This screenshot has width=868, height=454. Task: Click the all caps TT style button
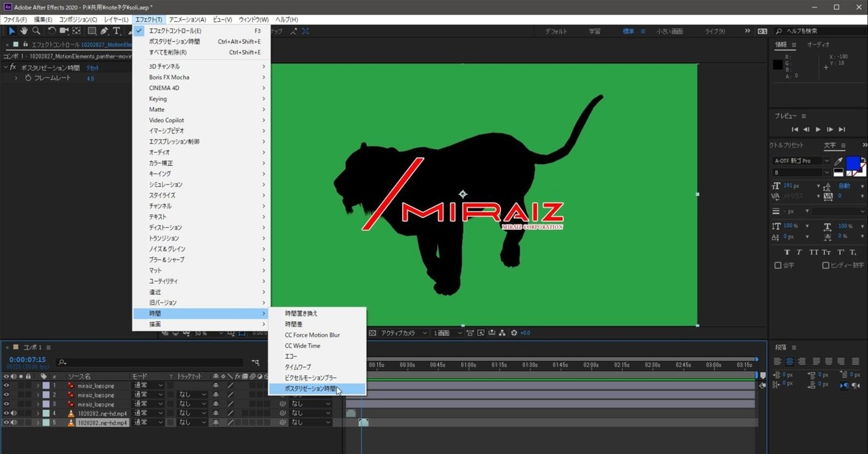813,252
